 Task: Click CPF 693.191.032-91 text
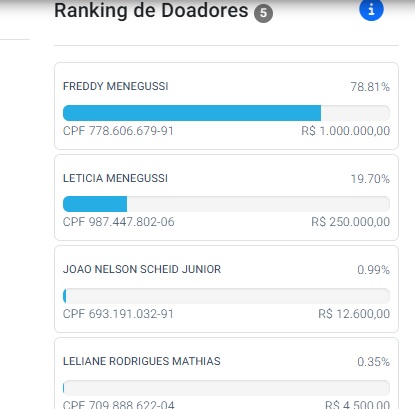pos(118,314)
